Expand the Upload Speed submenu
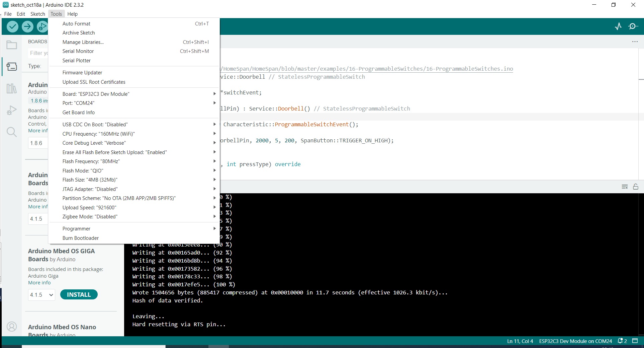This screenshot has height=348, width=644. pyautogui.click(x=134, y=208)
